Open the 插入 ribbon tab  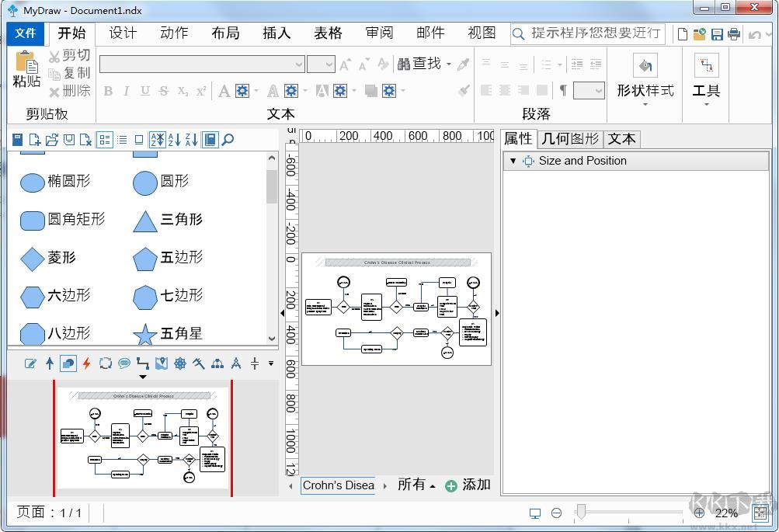(x=276, y=33)
